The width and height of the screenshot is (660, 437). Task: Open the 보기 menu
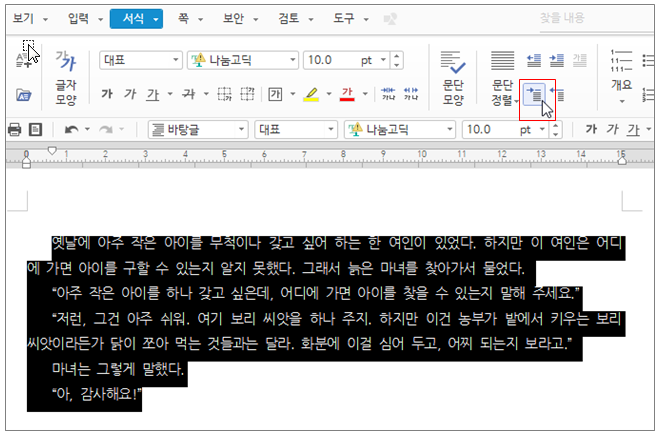(30, 19)
